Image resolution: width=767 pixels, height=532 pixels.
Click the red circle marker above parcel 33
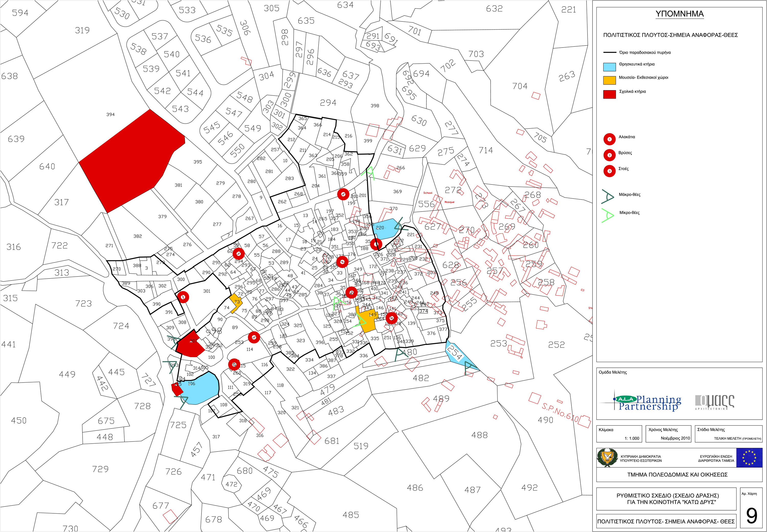pyautogui.click(x=342, y=262)
